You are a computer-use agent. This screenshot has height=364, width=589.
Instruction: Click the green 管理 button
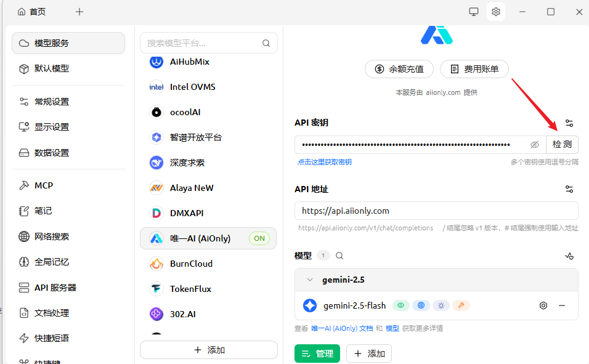pos(317,354)
